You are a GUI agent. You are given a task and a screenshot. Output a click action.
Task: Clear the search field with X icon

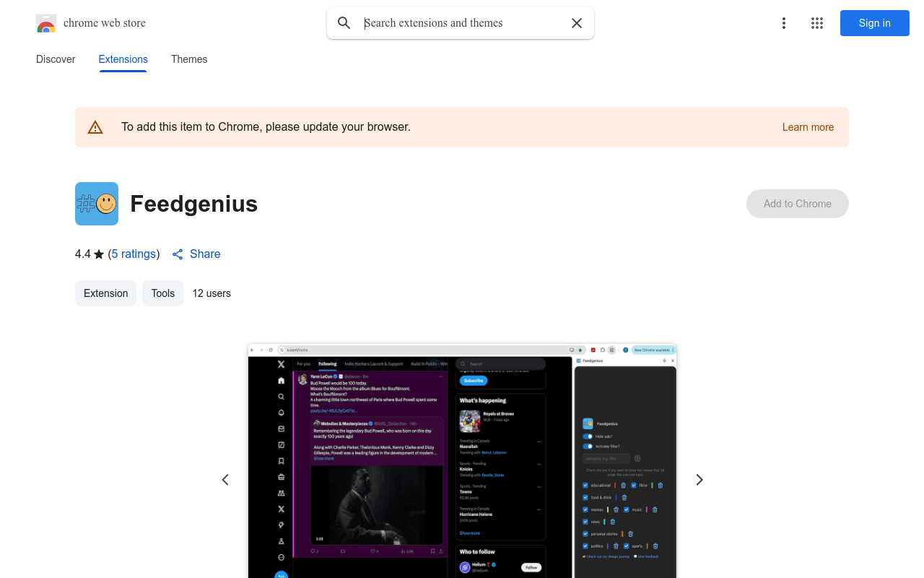tap(577, 23)
